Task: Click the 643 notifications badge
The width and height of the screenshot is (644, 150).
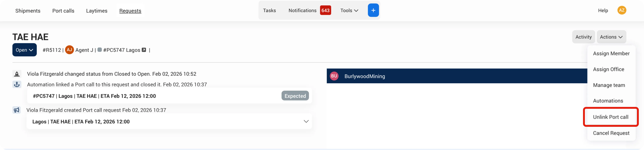Action: pos(325,11)
